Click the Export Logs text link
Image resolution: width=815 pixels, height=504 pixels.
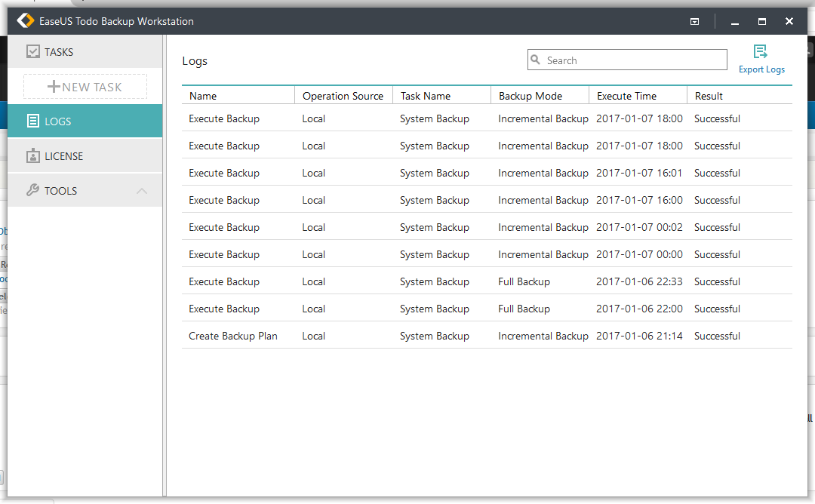(761, 69)
